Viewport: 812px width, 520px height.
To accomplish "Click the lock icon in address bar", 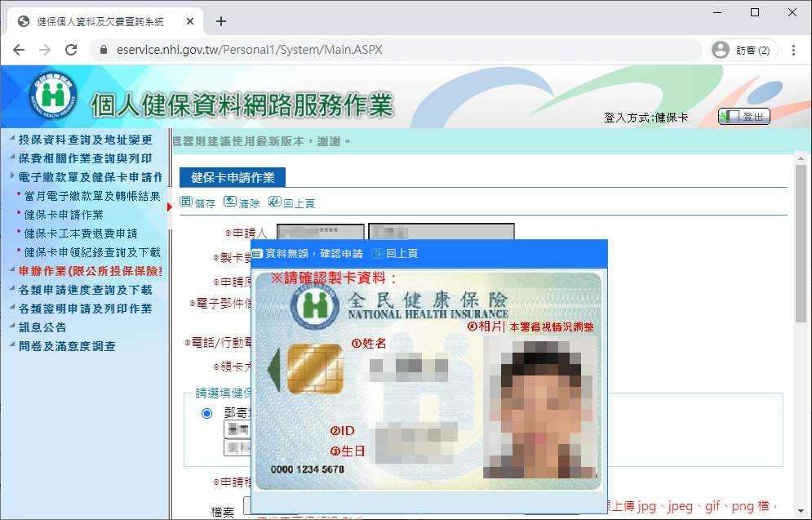I will [104, 50].
